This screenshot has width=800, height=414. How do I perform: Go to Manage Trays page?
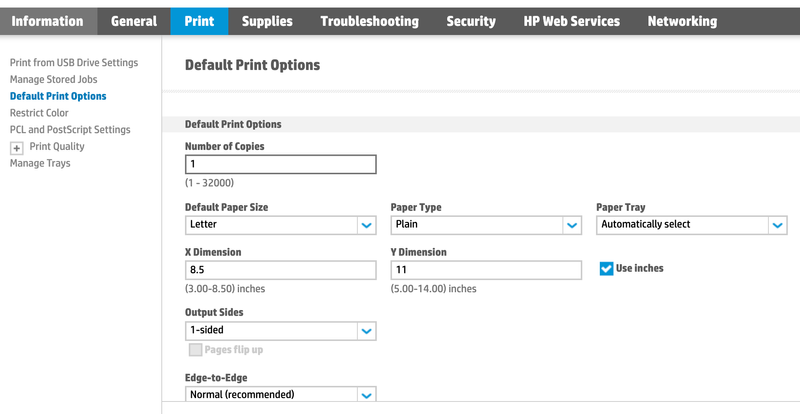(40, 163)
